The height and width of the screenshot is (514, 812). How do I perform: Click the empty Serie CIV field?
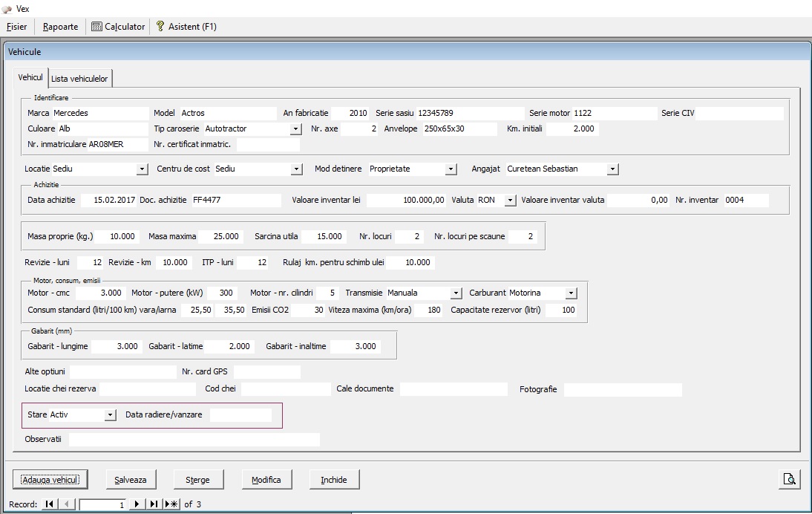click(x=739, y=113)
